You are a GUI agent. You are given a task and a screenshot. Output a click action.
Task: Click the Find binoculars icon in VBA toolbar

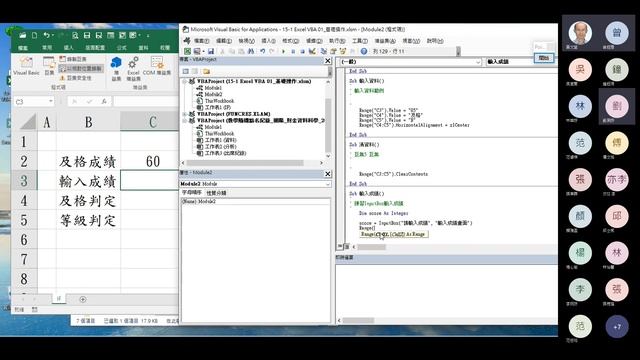click(251, 51)
